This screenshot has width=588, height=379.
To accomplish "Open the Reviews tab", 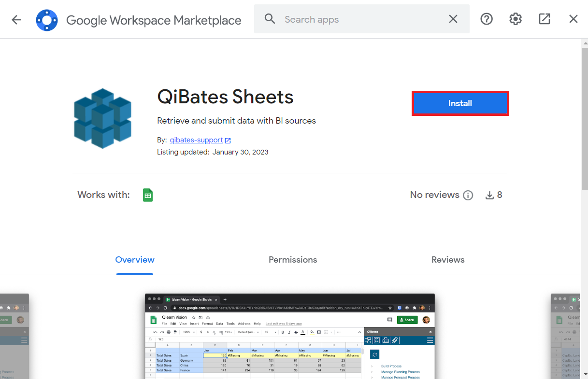I will (x=448, y=260).
